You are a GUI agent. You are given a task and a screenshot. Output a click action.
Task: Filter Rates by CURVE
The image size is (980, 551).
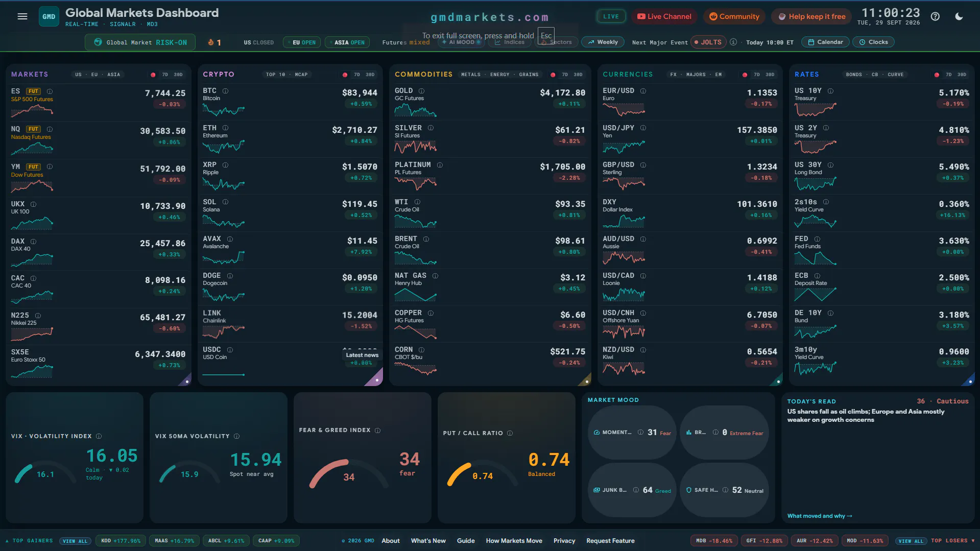pos(895,75)
